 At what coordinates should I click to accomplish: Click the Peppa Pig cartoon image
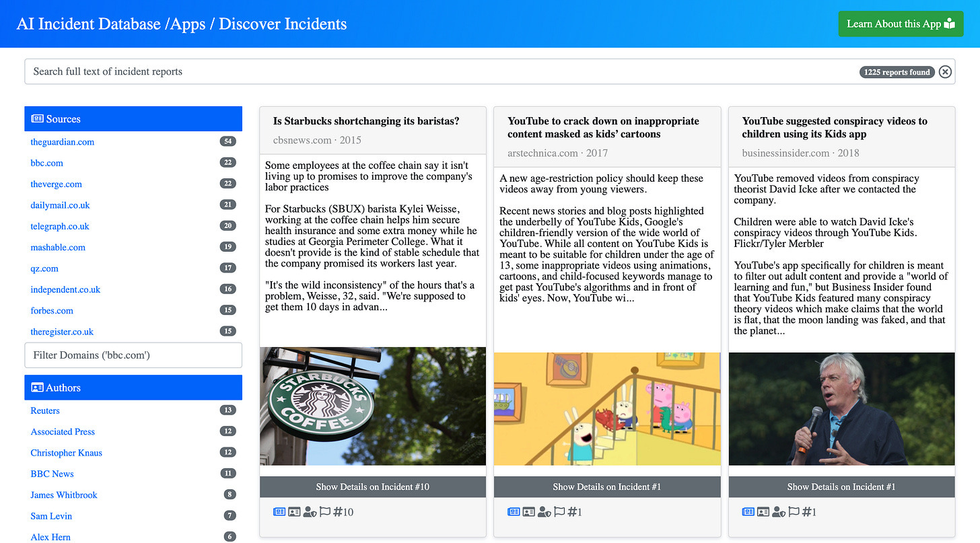(607, 409)
